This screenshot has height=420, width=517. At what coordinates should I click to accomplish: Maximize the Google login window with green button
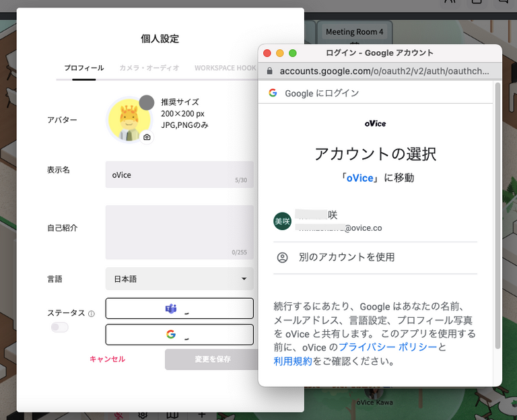tap(293, 53)
